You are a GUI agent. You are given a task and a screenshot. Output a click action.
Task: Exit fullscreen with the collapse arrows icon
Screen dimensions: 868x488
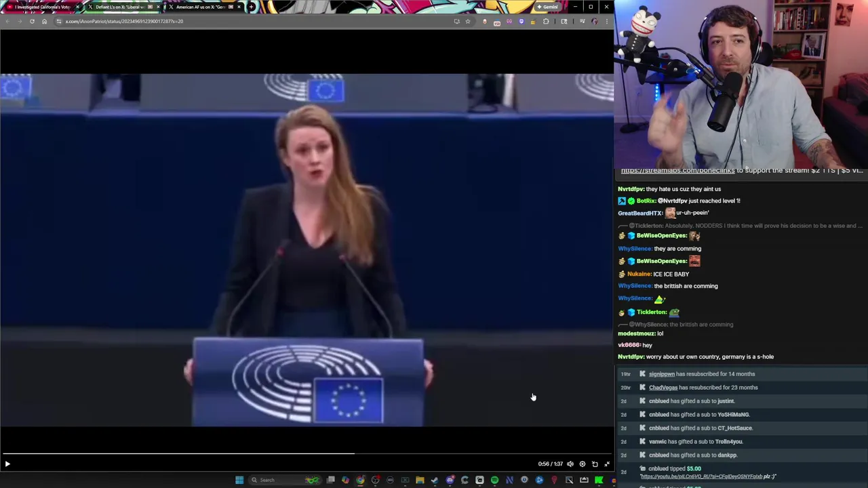click(607, 464)
